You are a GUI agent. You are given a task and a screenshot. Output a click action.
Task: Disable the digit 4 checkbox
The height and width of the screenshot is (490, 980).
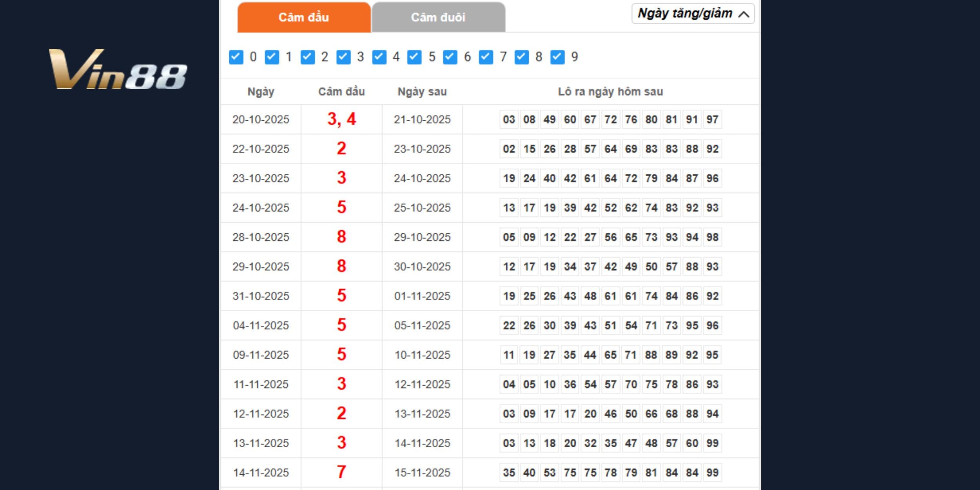(x=379, y=57)
